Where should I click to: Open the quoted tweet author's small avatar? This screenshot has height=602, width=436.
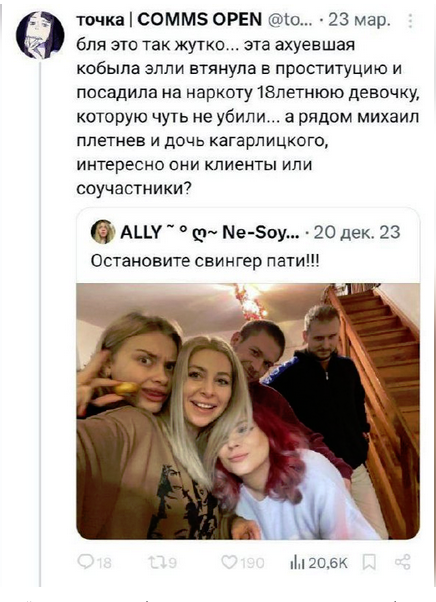(x=103, y=232)
